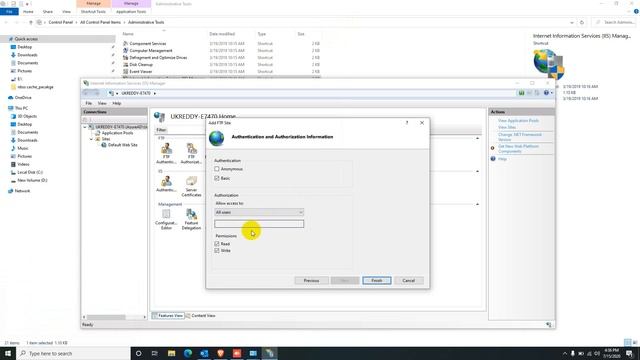Image resolution: width=640 pixels, height=360 pixels.
Task: Click View Application Pools link
Action: [x=518, y=121]
